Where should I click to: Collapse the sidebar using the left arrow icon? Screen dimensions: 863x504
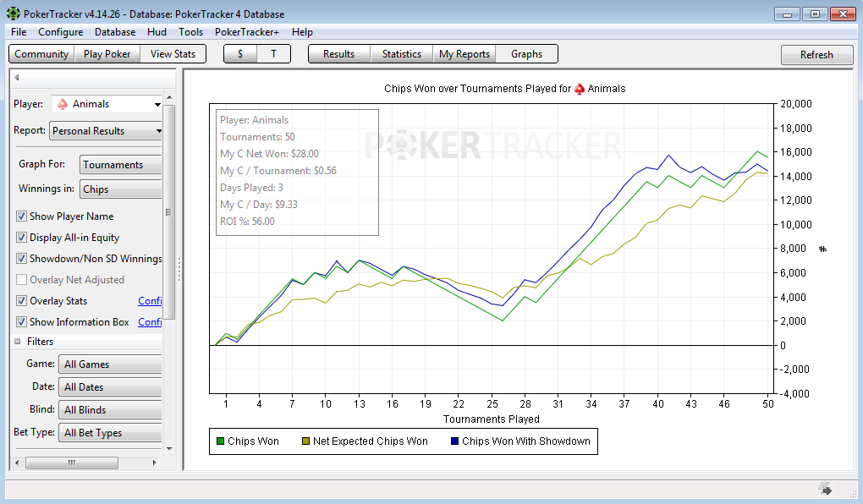point(17,78)
